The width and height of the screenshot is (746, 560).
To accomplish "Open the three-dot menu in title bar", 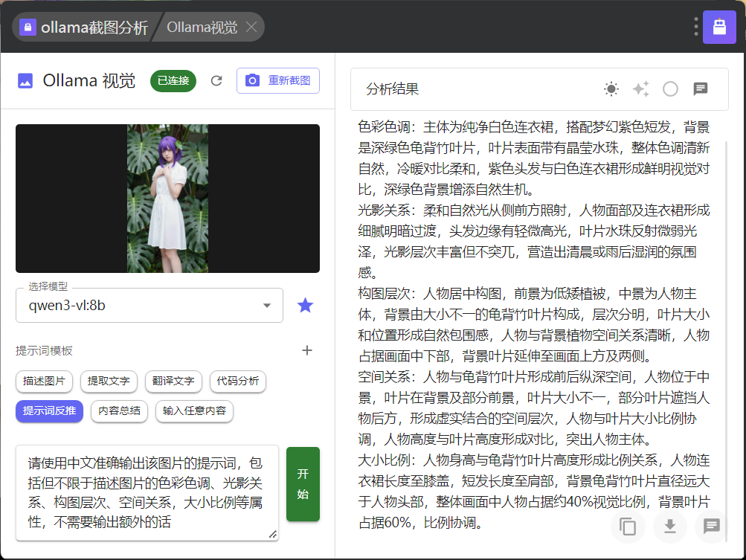I will click(695, 27).
